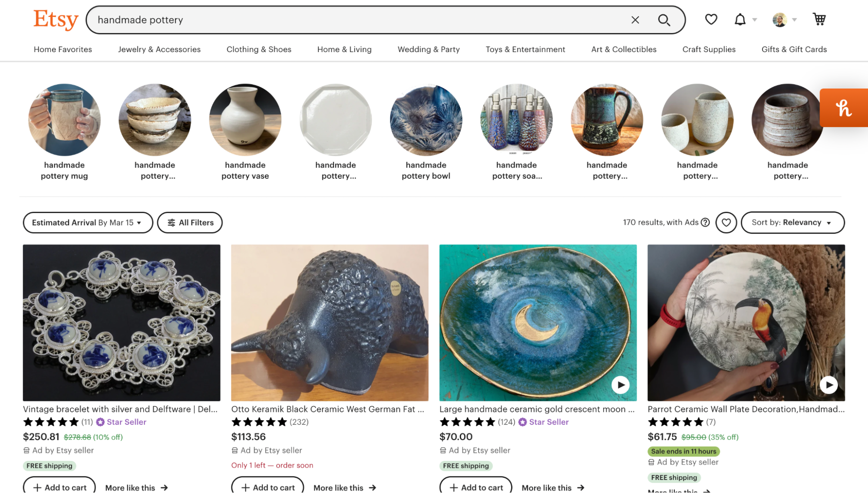This screenshot has width=868, height=493.
Task: Go to Craft Supplies category
Action: click(709, 49)
